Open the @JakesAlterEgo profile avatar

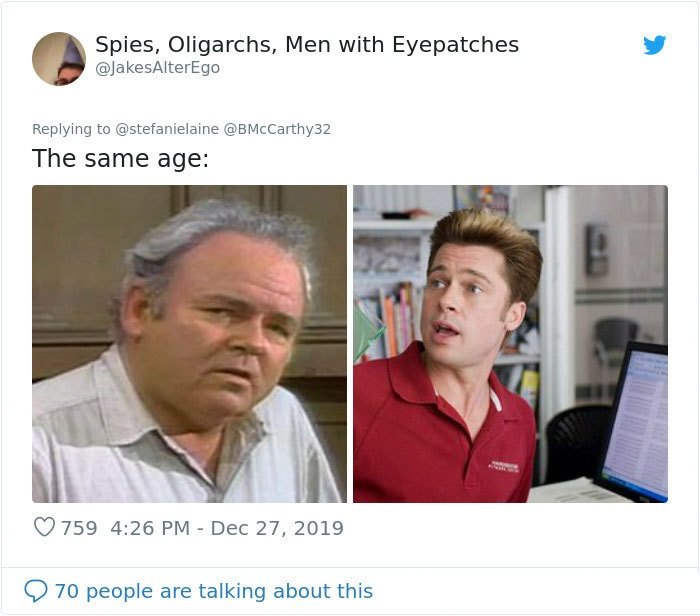(59, 58)
